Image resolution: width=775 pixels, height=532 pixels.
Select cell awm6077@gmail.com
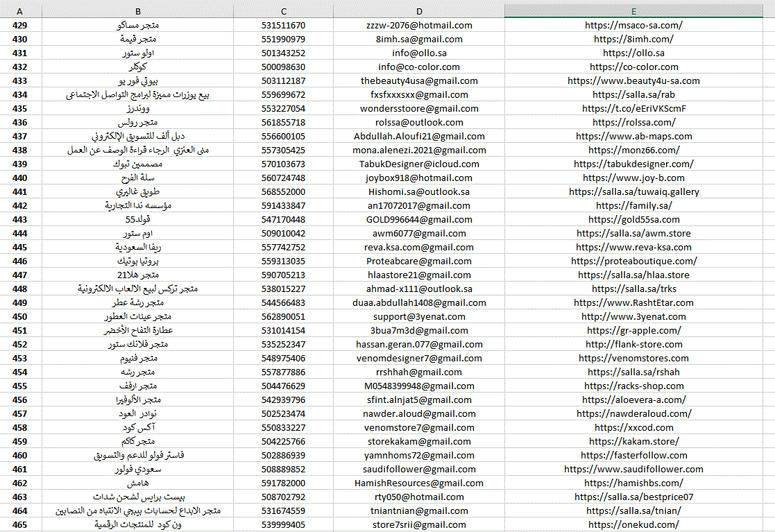419,232
